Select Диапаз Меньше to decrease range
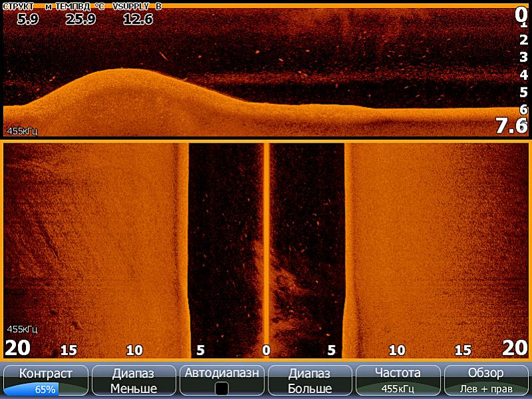This screenshot has width=532, height=399. point(134,380)
